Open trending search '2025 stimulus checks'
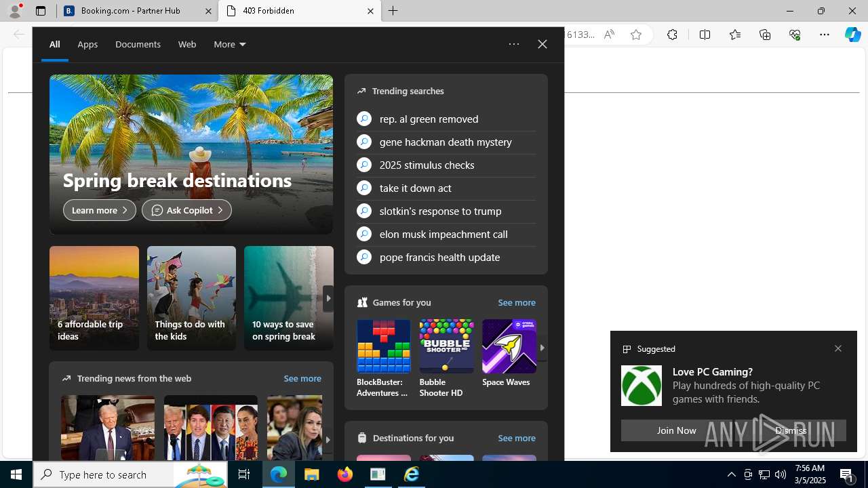 coord(446,165)
